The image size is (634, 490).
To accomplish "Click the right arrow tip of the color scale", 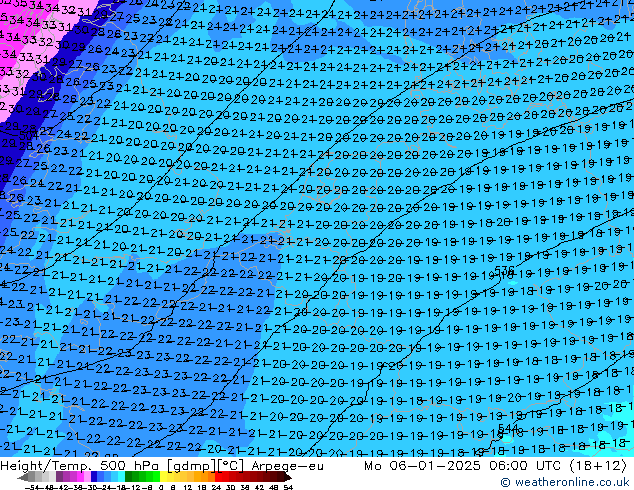I will tap(288, 478).
